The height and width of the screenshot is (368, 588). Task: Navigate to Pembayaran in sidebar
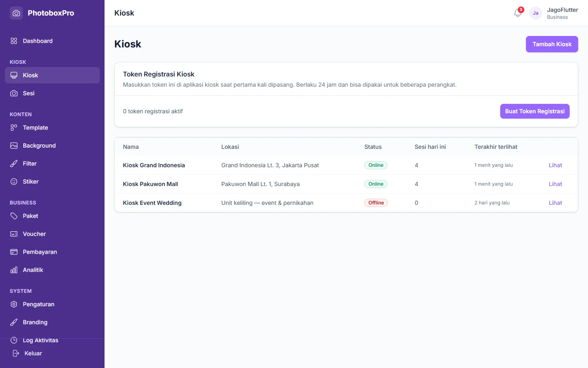click(x=52, y=252)
